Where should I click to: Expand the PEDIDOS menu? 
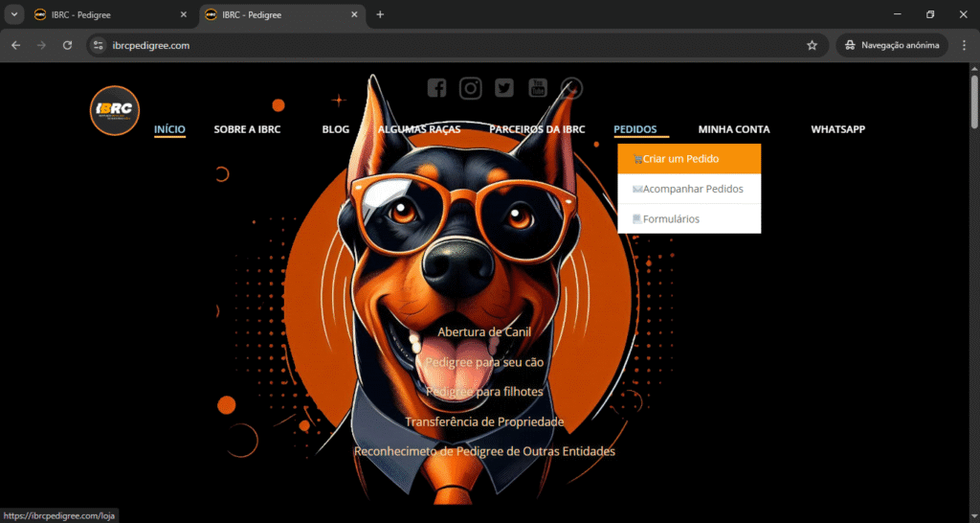[635, 129]
